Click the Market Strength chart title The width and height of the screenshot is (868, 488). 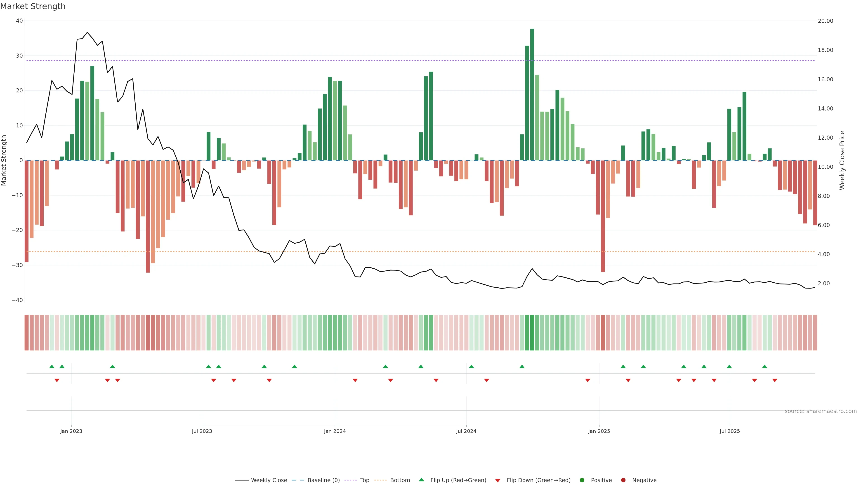33,6
